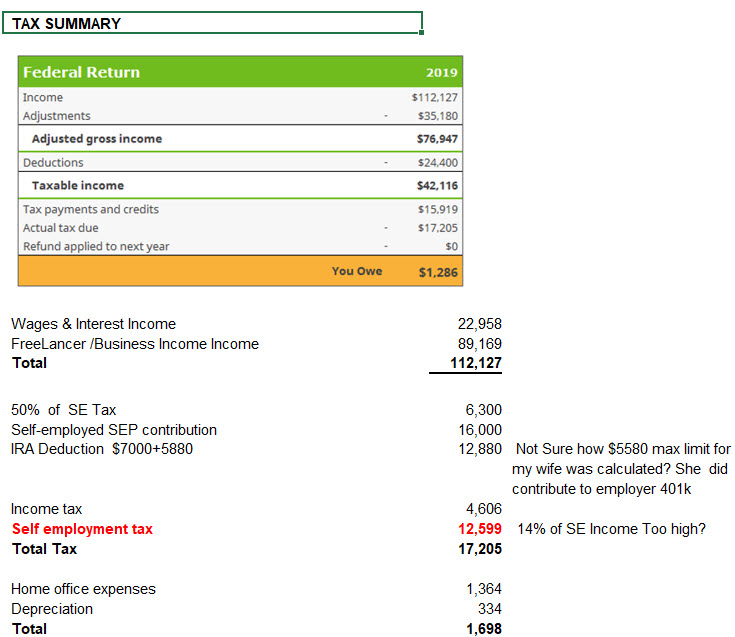The height and width of the screenshot is (637, 735).
Task: Click the Actual tax due label
Action: tap(61, 228)
